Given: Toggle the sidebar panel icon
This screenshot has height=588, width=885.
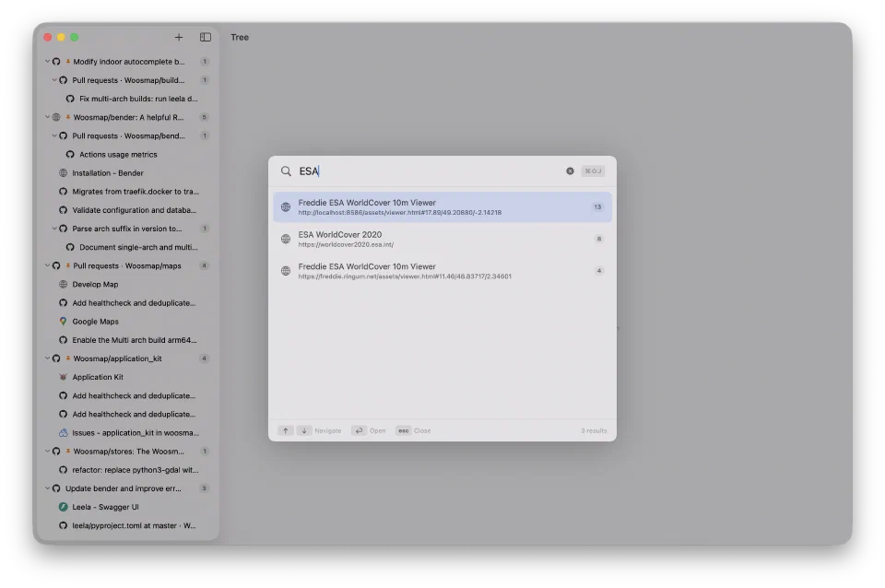Looking at the screenshot, I should pos(206,37).
